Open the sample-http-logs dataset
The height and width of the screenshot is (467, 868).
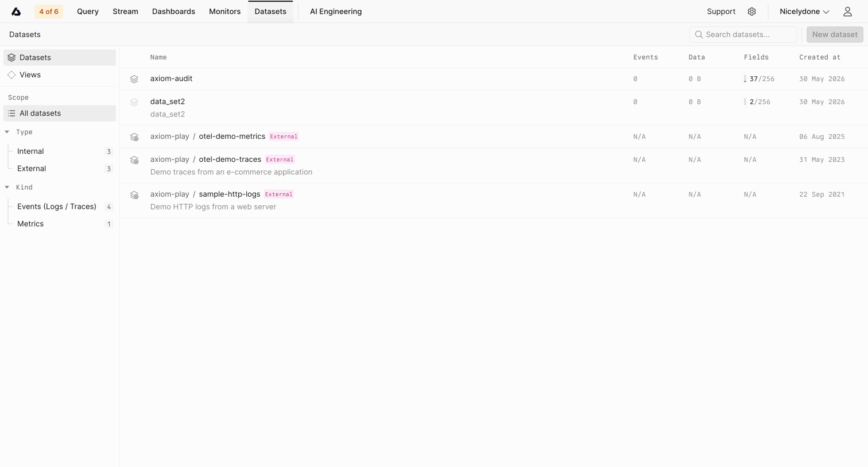230,194
